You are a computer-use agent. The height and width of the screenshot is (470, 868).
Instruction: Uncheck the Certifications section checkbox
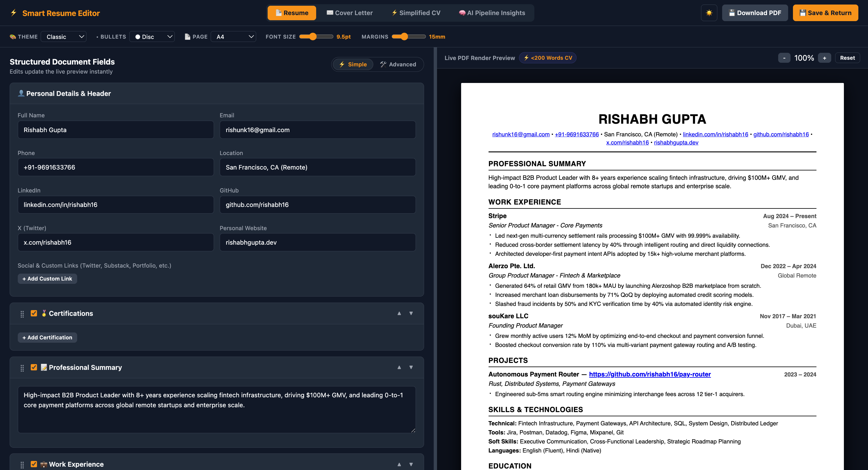(34, 313)
